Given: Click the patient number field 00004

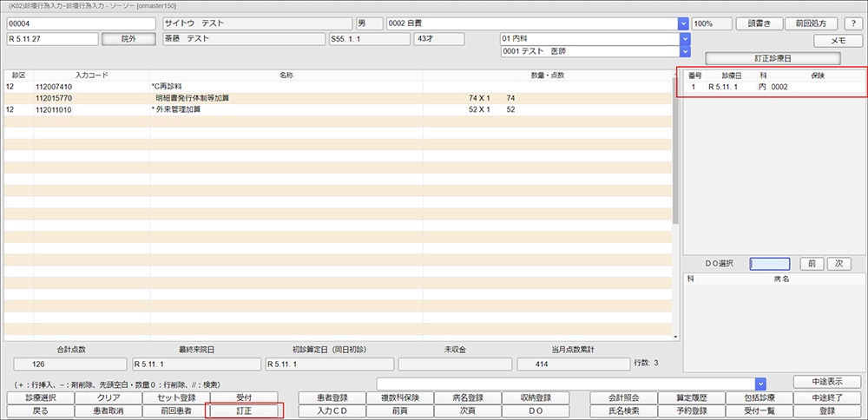Looking at the screenshot, I should [82, 23].
